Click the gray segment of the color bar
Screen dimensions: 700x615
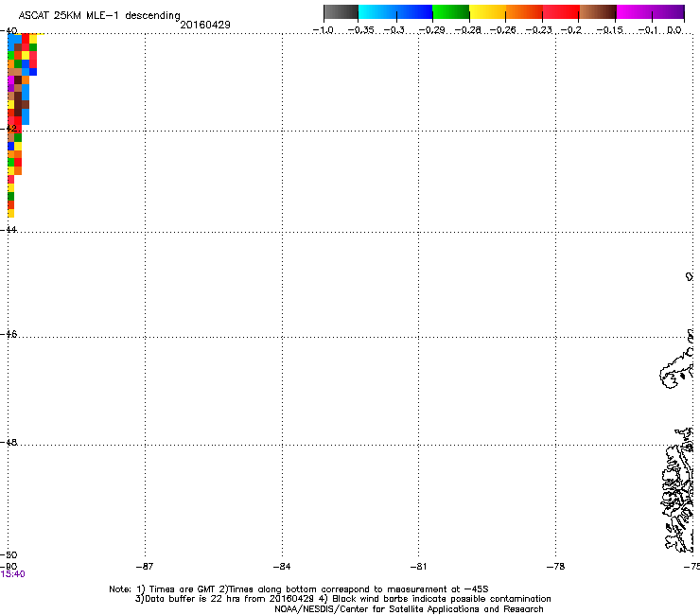click(341, 11)
